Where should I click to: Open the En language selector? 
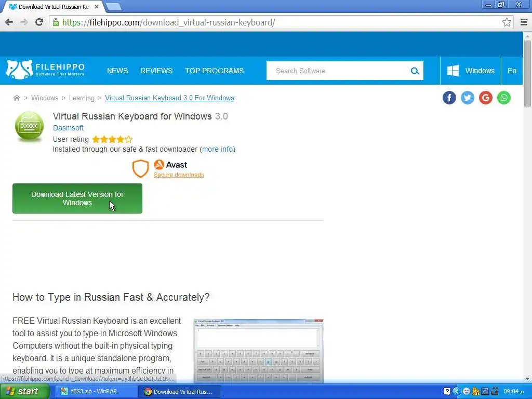coord(512,71)
